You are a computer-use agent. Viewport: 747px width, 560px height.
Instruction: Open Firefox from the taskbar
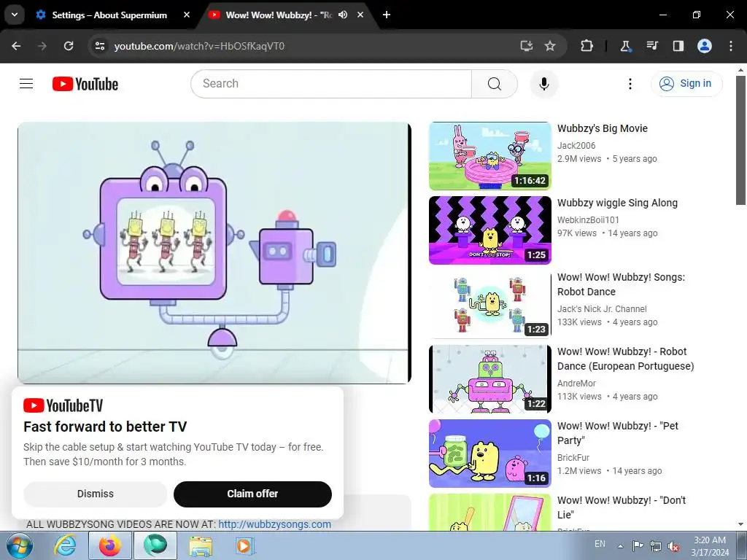coord(110,545)
